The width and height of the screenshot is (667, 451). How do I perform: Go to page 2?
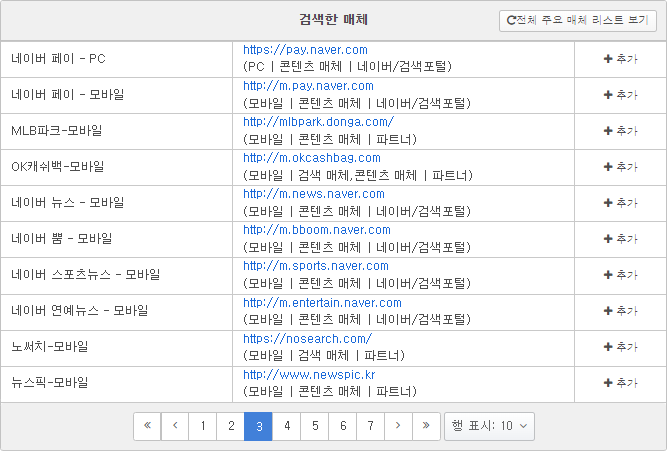coord(231,426)
